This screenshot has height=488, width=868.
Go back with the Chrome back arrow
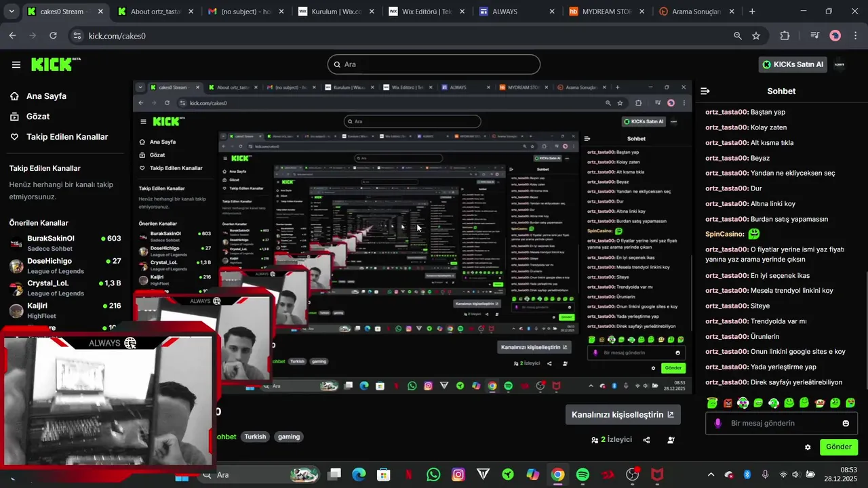coord(12,36)
